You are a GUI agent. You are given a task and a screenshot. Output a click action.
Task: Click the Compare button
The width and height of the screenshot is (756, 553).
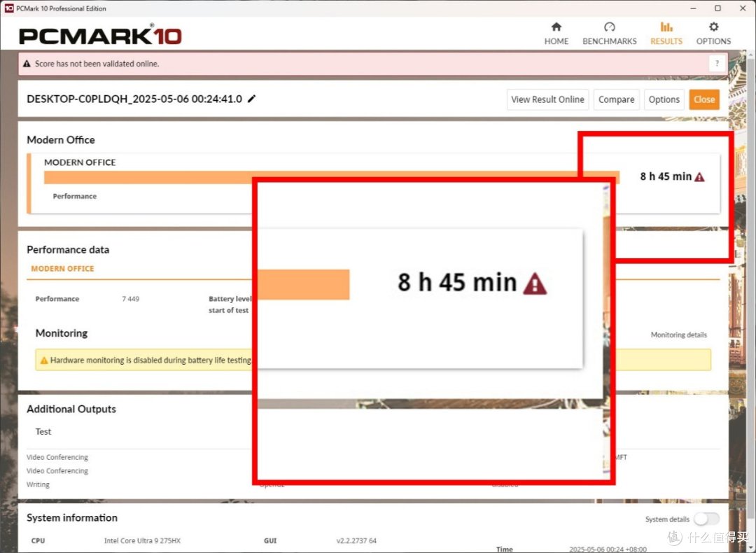point(616,99)
